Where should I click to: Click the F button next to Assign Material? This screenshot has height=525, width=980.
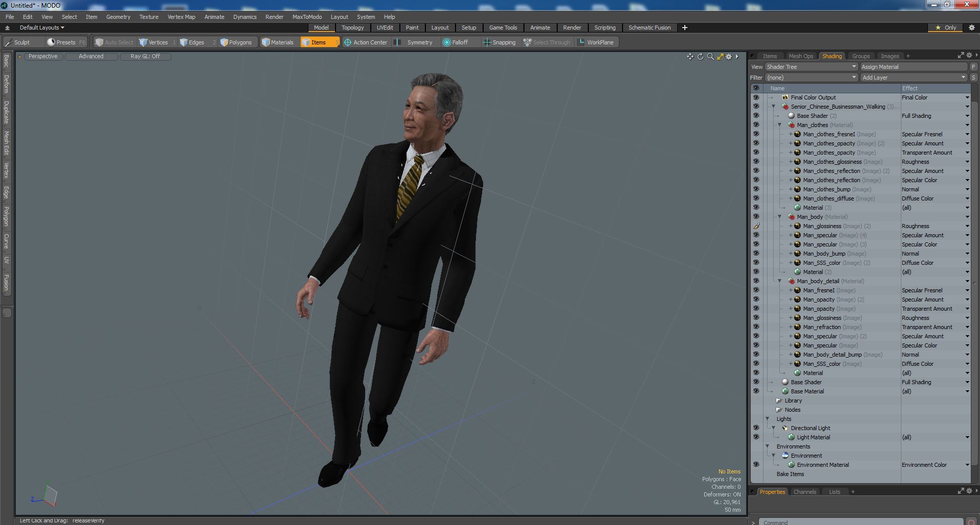tap(973, 67)
